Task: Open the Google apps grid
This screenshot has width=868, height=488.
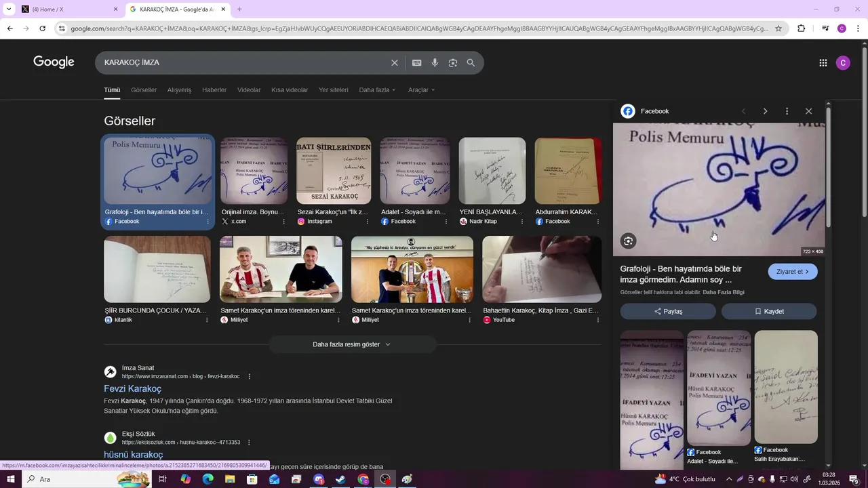Action: click(823, 62)
